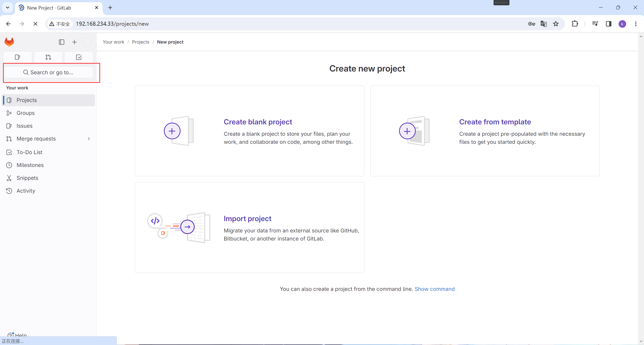Open the create new plus menu
Viewport: 644px width, 345px height.
[74, 42]
